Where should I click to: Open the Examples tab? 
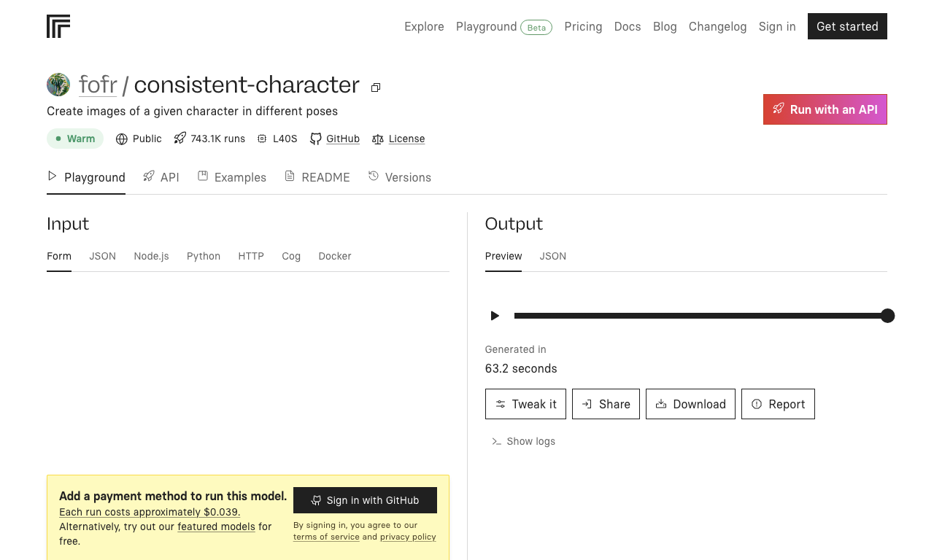[x=232, y=177]
